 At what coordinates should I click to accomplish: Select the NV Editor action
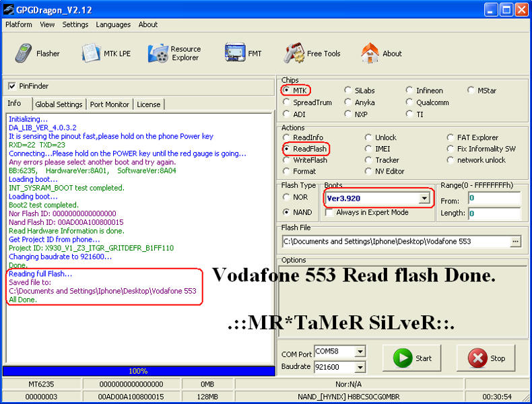pos(368,171)
